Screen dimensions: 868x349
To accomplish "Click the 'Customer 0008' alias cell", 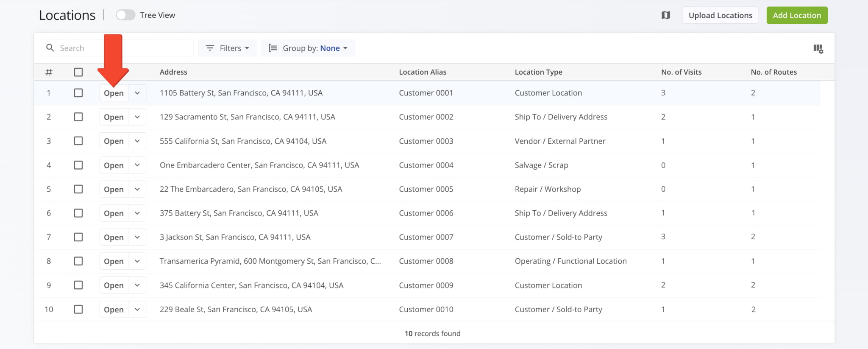I will tap(426, 261).
